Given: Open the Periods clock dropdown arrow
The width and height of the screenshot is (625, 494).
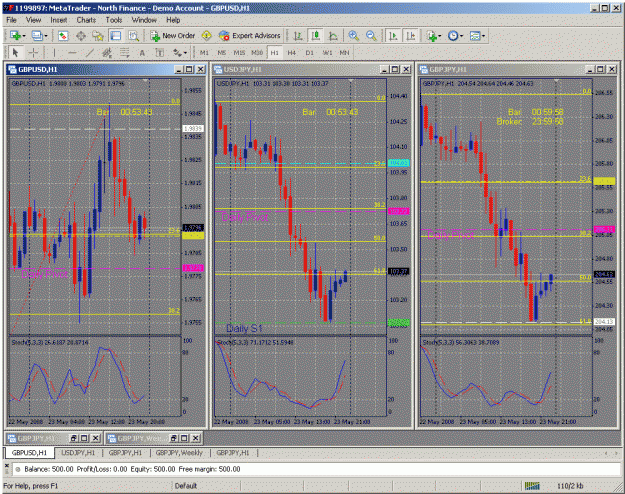Looking at the screenshot, I should (462, 36).
